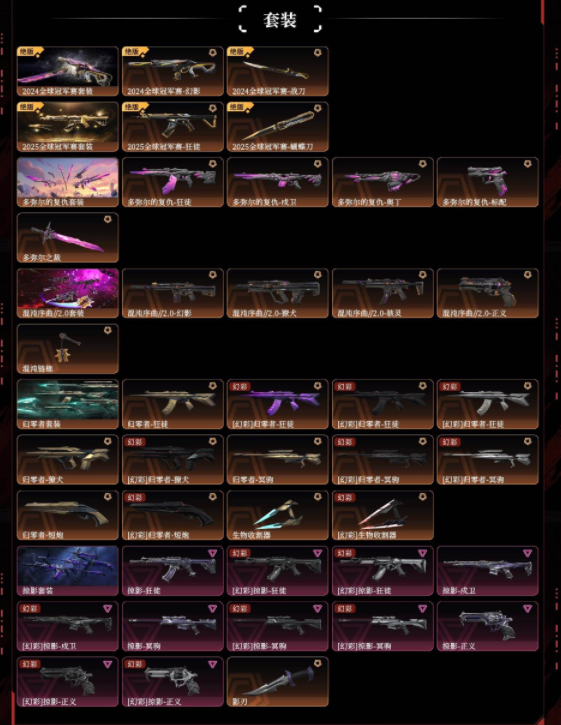Select the 混沌序曲//2.0-正义 pistol card
561x725 pixels.
(x=487, y=293)
